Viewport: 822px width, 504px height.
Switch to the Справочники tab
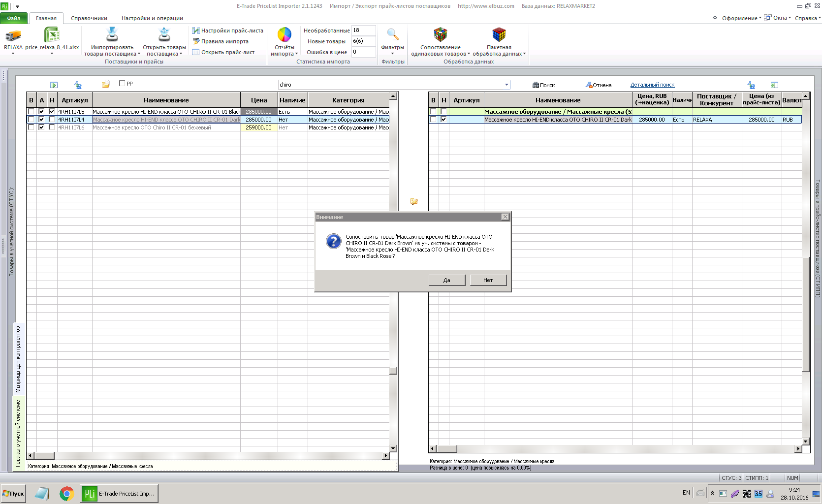click(89, 18)
